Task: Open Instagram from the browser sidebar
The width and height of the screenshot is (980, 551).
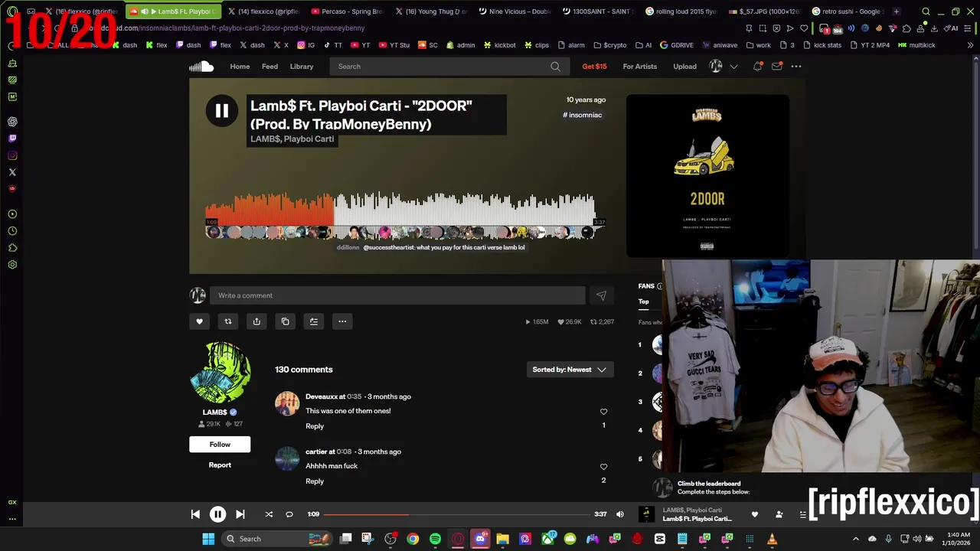Action: pyautogui.click(x=12, y=155)
